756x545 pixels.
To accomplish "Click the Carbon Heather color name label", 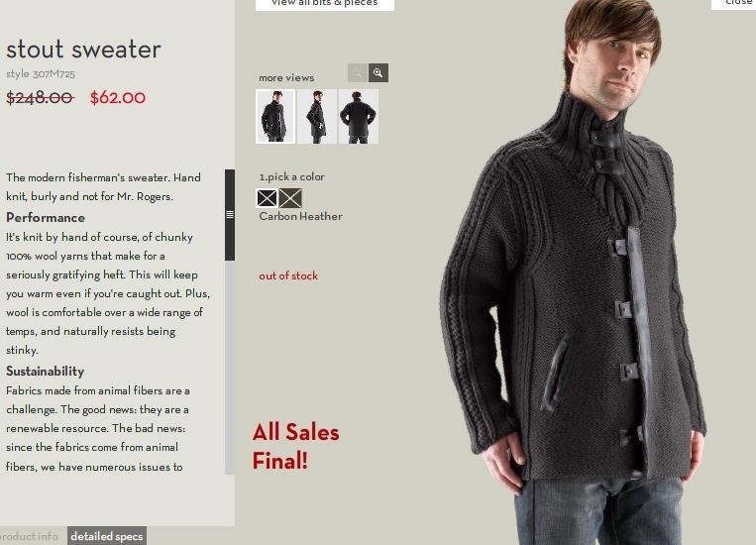I will [x=300, y=216].
